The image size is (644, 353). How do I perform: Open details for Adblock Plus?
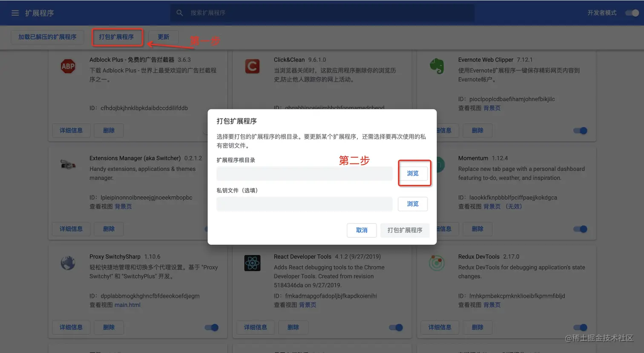coord(71,130)
